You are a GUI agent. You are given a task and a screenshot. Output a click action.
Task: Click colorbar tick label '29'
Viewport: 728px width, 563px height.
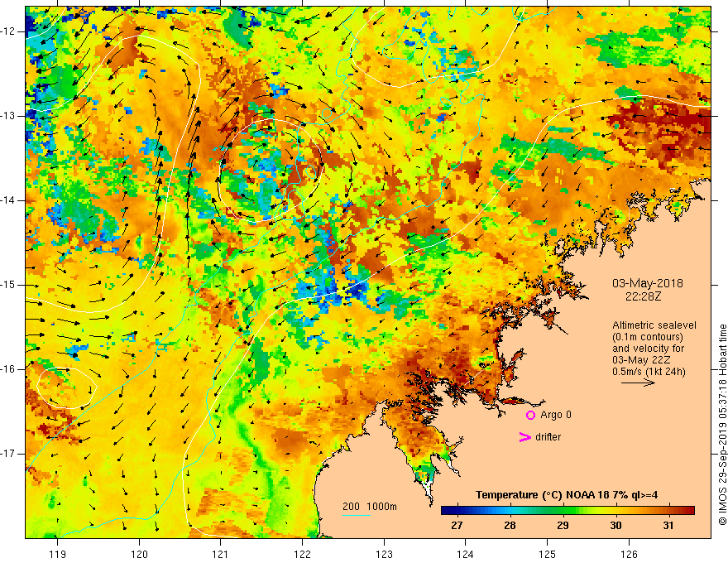[563, 526]
